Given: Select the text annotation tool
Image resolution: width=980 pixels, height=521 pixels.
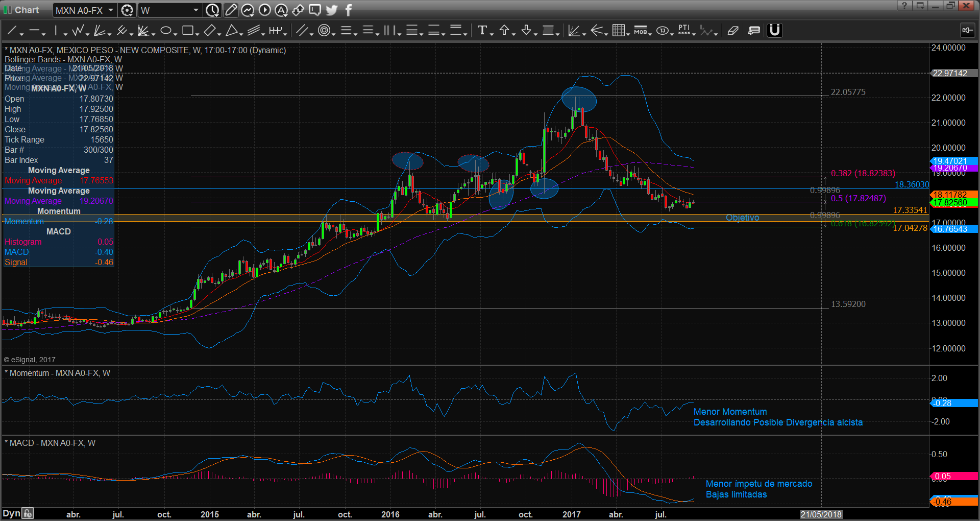Looking at the screenshot, I should (482, 31).
